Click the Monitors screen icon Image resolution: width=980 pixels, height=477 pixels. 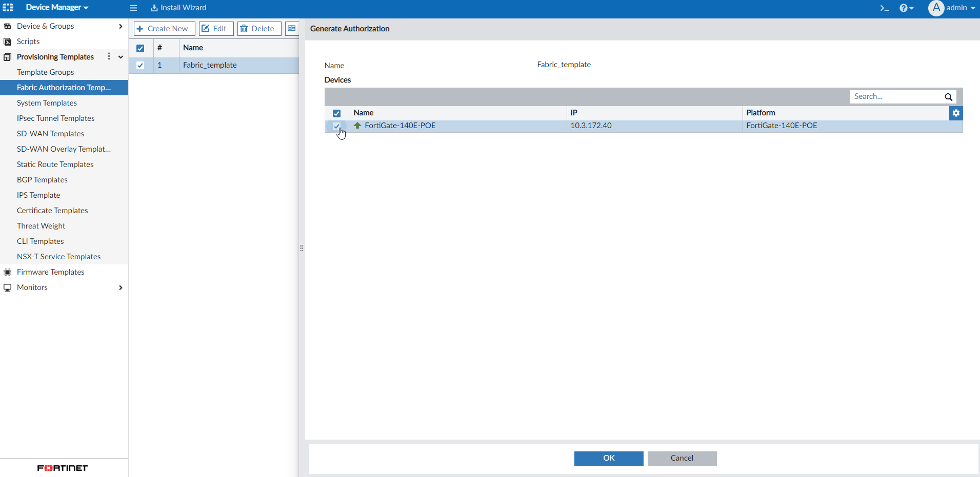[x=8, y=287]
